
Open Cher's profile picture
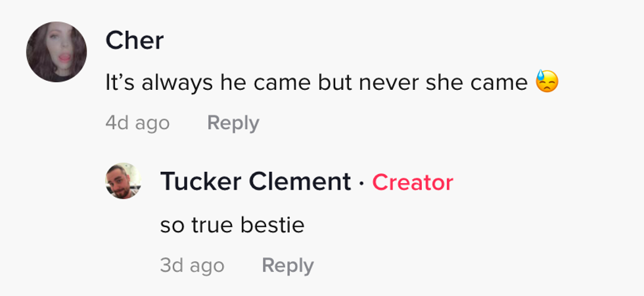57,52
